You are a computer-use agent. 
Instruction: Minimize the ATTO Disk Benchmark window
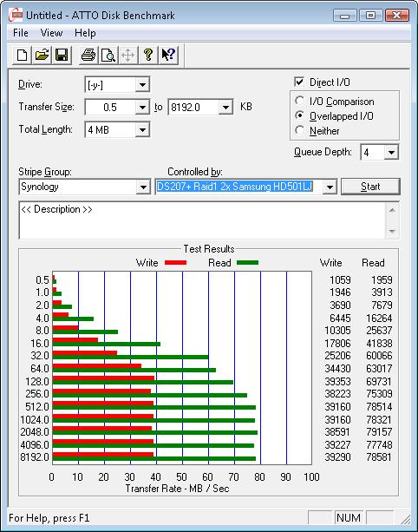[345, 16]
